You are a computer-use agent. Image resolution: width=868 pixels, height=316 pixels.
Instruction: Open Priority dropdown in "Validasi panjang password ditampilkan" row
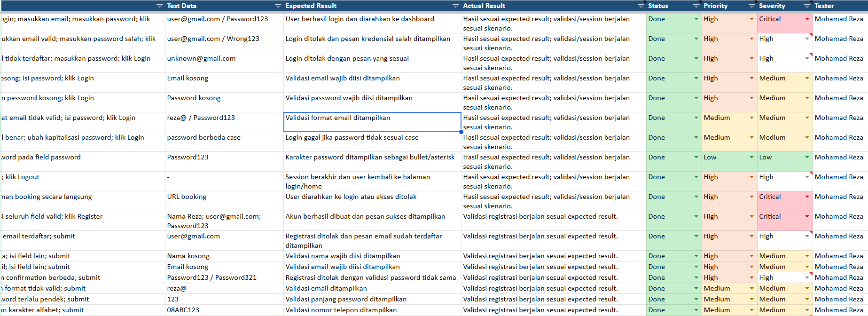[x=751, y=300]
